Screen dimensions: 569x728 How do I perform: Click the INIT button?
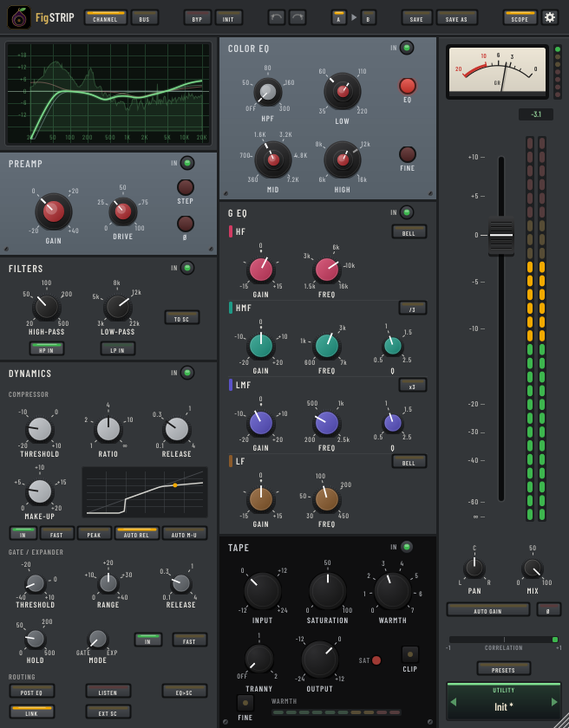[x=228, y=17]
